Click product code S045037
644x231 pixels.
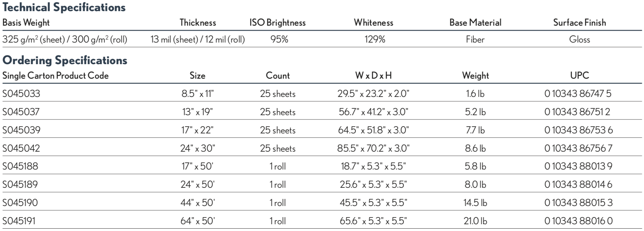click(21, 112)
